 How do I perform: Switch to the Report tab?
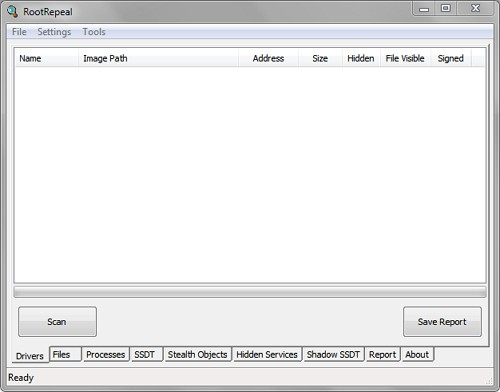pyautogui.click(x=383, y=354)
